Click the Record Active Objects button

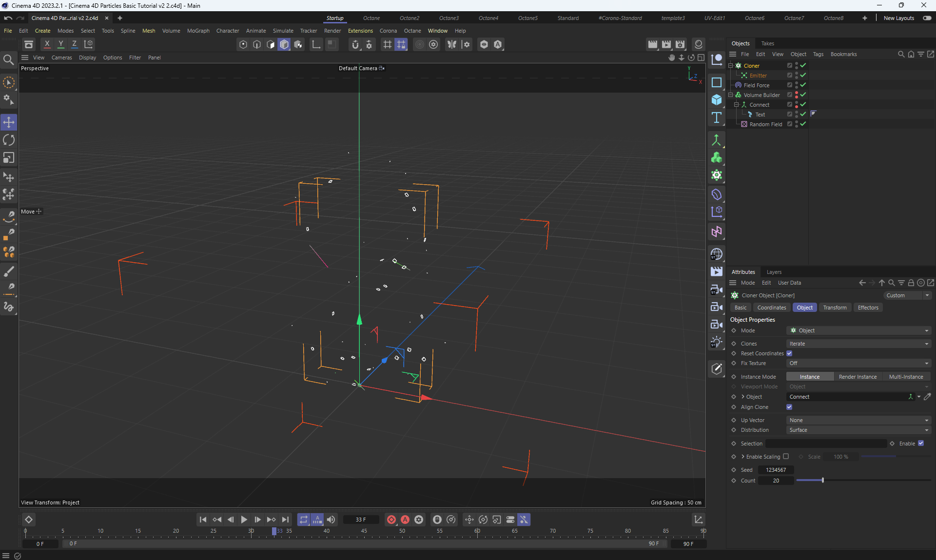391,520
